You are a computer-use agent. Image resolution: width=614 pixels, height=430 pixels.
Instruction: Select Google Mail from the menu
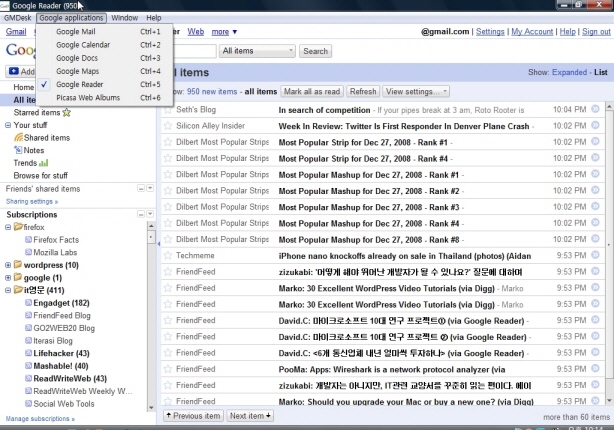pyautogui.click(x=105, y=32)
